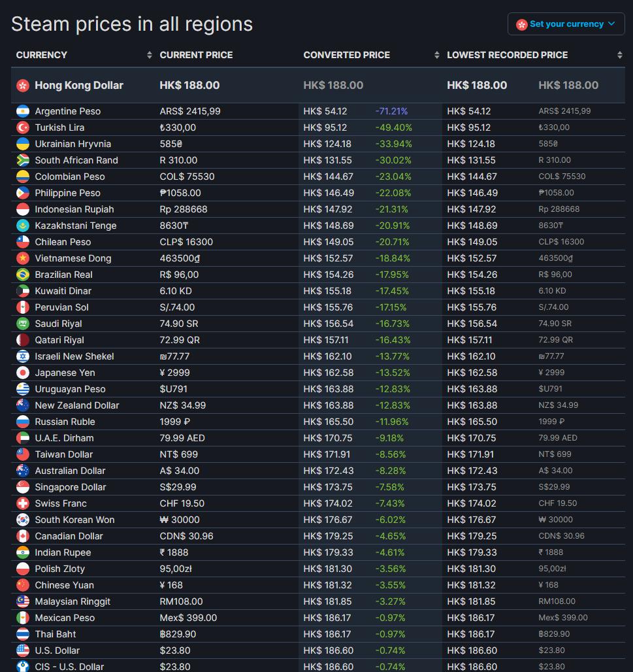Click the Uruguayan Peso flag icon
The image size is (633, 672).
(x=23, y=389)
